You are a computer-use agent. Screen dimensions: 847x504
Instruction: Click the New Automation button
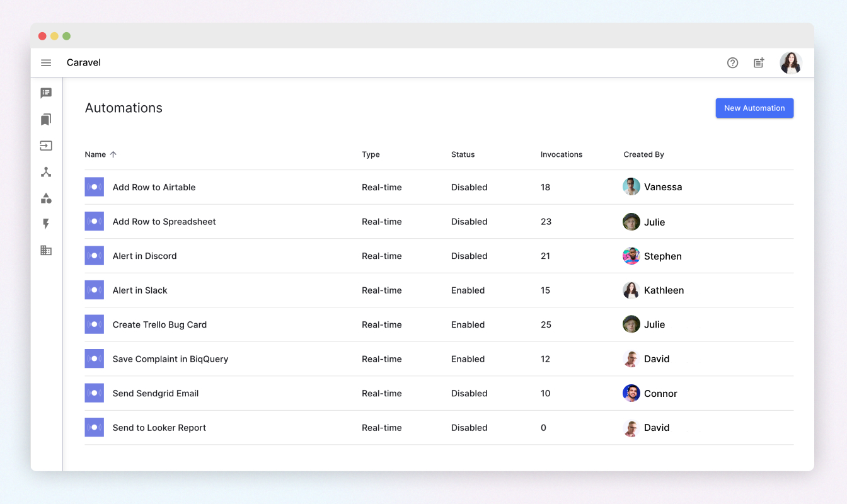tap(754, 108)
